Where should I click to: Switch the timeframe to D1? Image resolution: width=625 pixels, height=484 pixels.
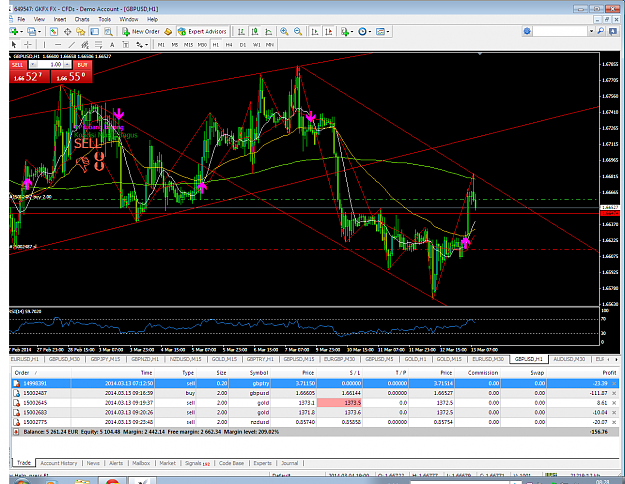243,45
